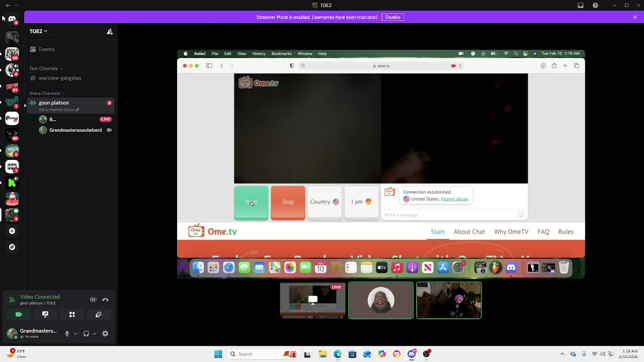Deafen with the headphones icon
Screen dimensions: 644x362
click(86, 333)
